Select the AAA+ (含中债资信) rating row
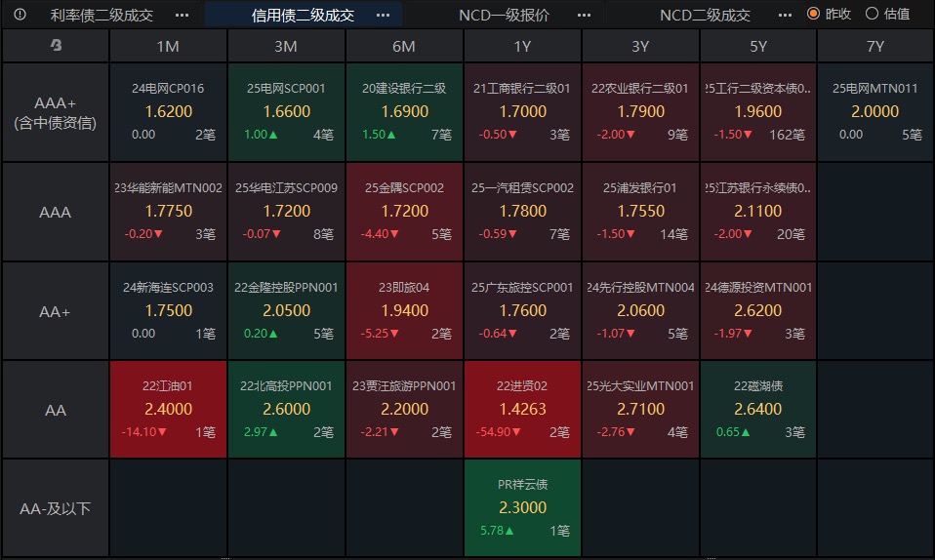The height and width of the screenshot is (560, 935). pos(56,112)
